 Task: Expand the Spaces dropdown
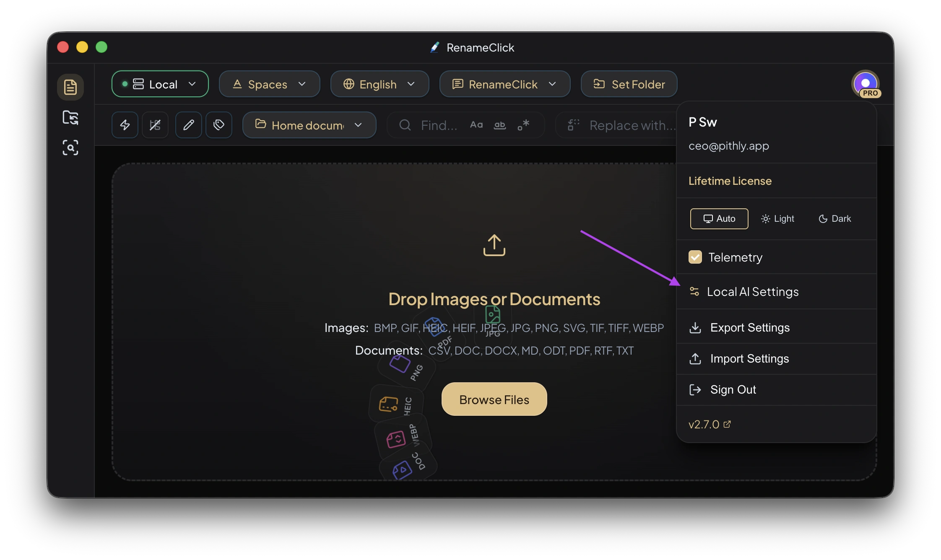pyautogui.click(x=269, y=84)
